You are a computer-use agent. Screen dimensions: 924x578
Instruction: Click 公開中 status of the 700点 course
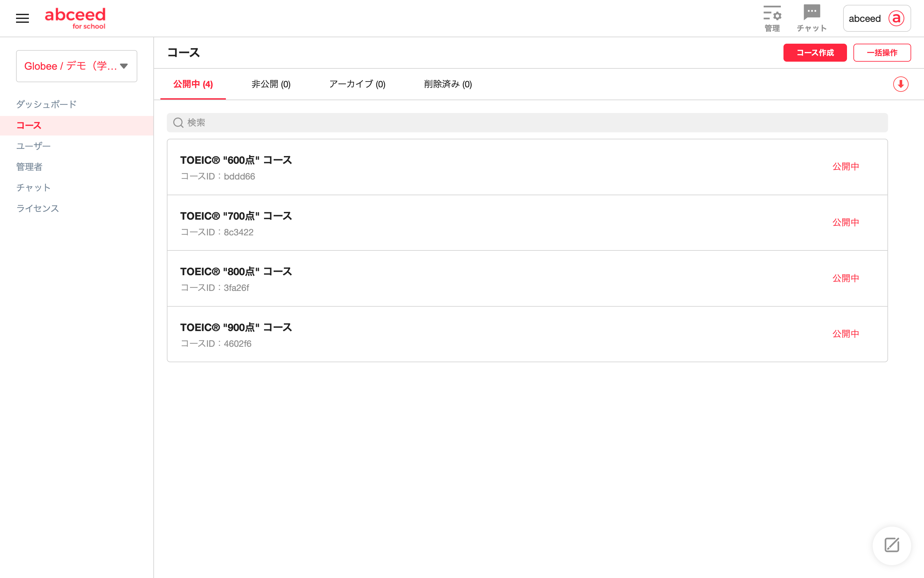[x=846, y=223]
